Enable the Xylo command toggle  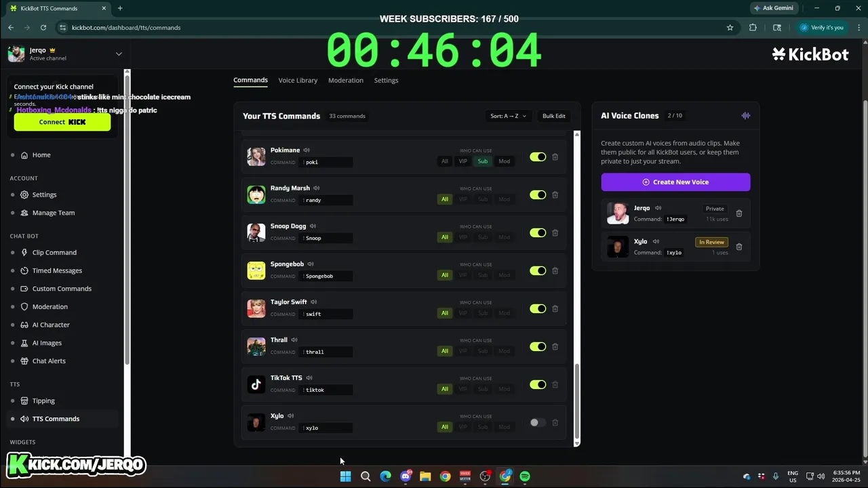coord(538,423)
